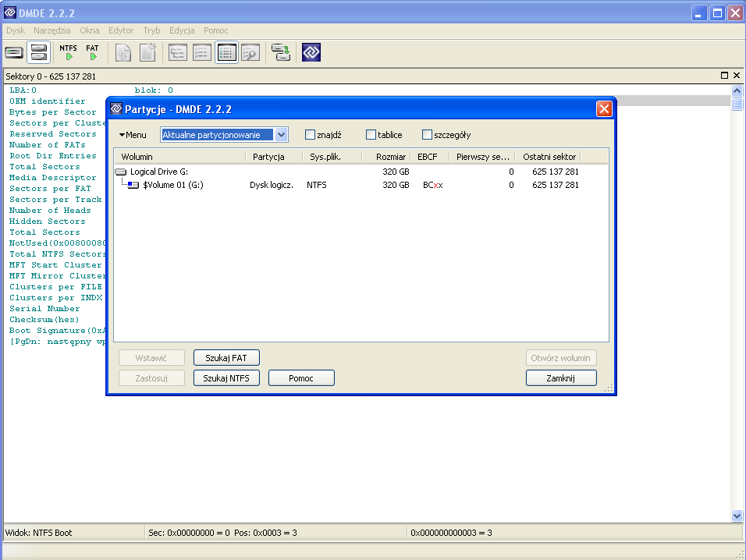Start the FAT search toolbar button

click(92, 52)
